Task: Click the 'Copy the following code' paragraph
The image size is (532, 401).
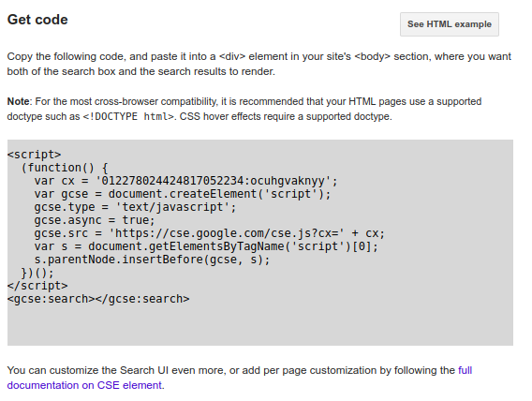Action: click(x=259, y=64)
